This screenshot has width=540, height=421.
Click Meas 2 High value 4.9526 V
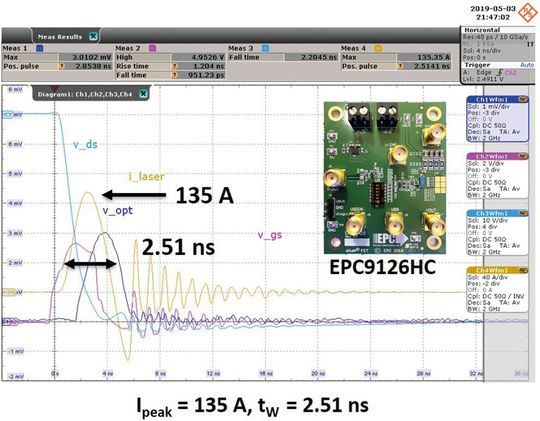point(198,57)
